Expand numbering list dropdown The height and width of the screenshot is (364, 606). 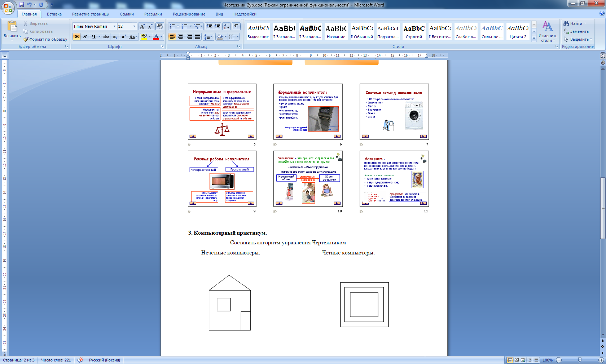pyautogui.click(x=190, y=26)
